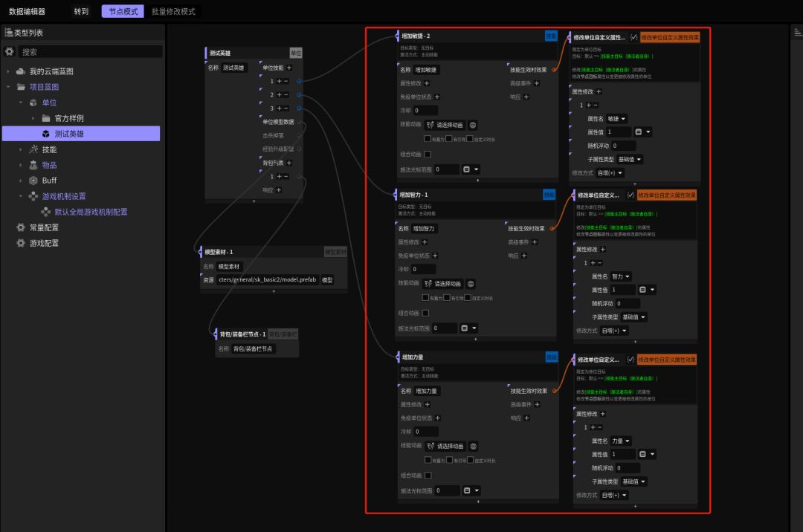Viewport: 803px width, 532px height.
Task: Click the round clear icon in 增加敏捷 animation row
Action: (474, 125)
